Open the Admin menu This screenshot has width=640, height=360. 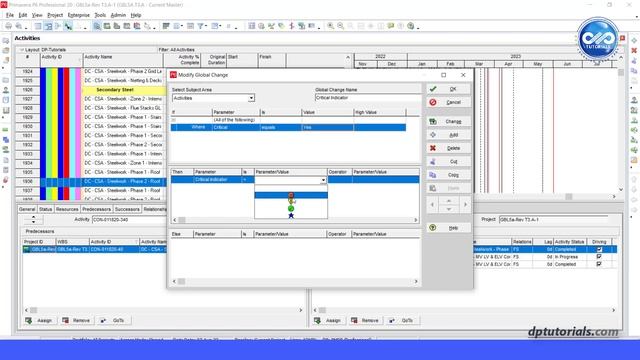click(x=118, y=15)
